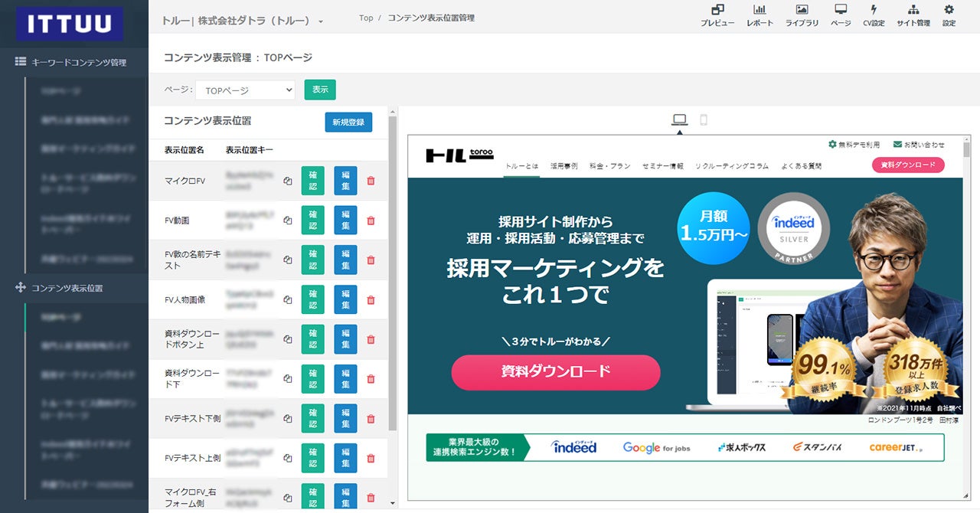Copy the key for FV動画 row

click(x=288, y=221)
